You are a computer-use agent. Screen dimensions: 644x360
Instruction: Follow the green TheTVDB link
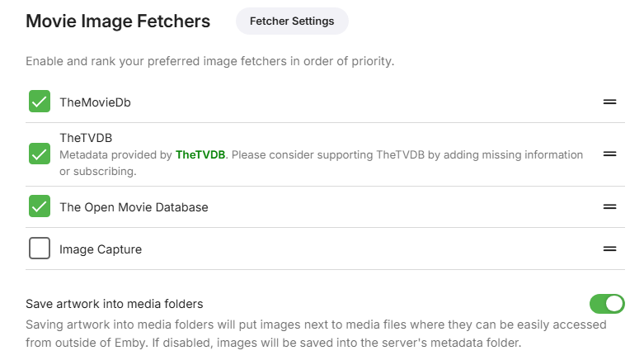pos(200,154)
